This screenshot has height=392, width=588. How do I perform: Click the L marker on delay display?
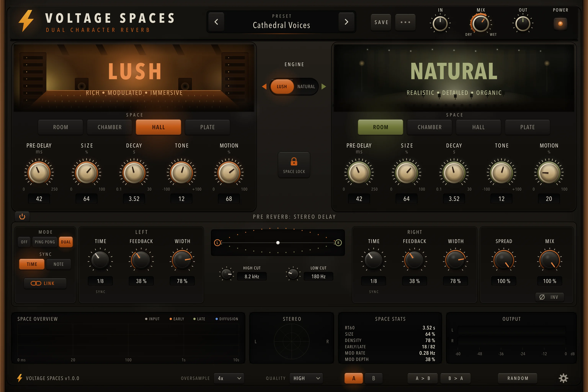(217, 243)
